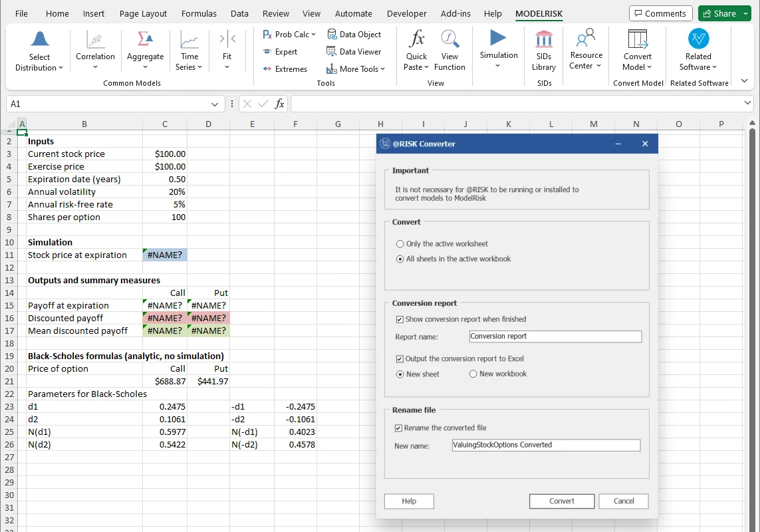Open the Data Object tool
Screen dimensions: 760x532
tap(354, 35)
